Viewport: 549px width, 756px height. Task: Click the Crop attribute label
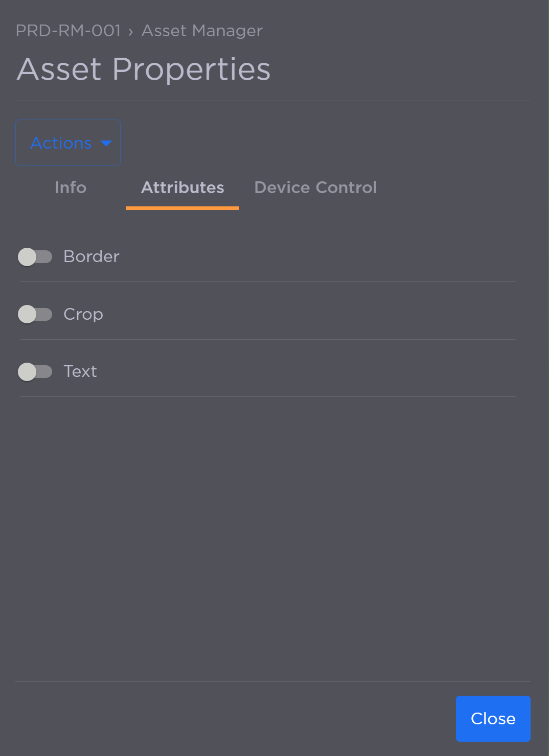(x=83, y=315)
